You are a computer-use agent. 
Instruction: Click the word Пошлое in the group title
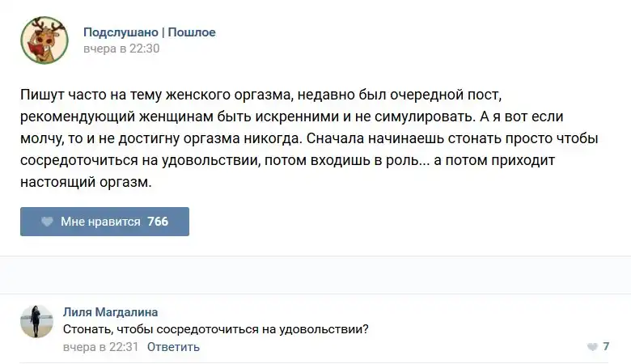pyautogui.click(x=192, y=32)
